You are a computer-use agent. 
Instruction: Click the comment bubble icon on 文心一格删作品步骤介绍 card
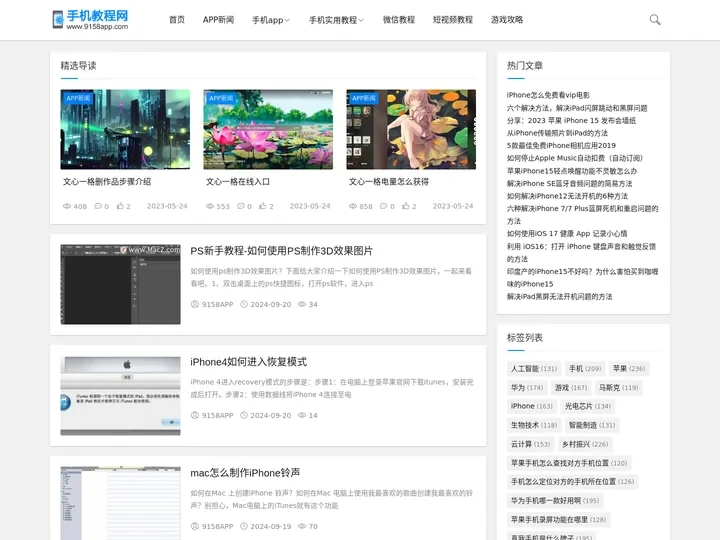98,206
